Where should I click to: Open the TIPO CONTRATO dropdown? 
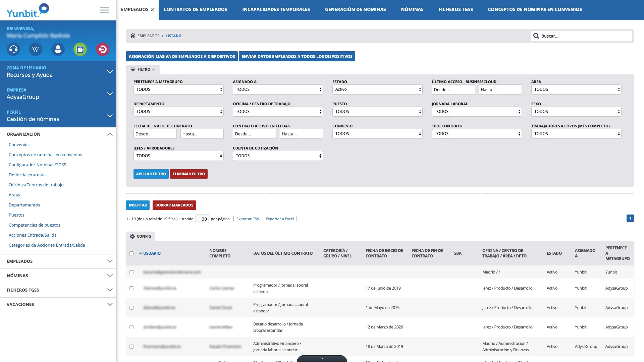point(477,134)
